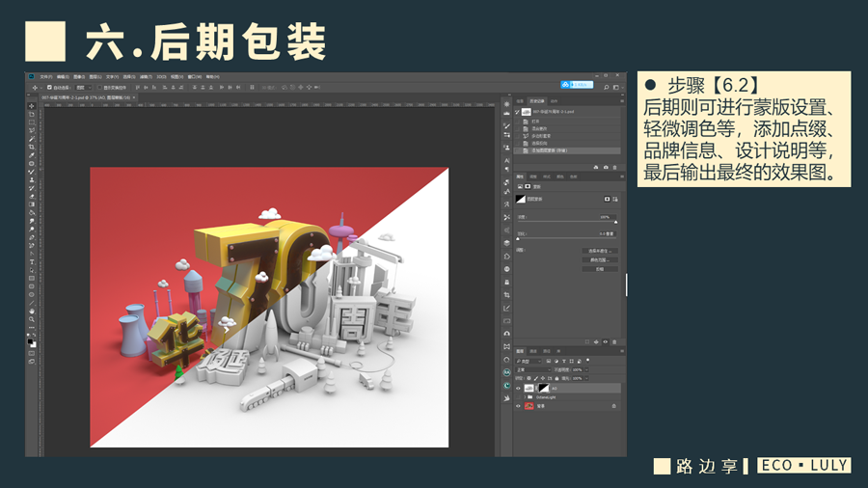Select the History Brush tool
The image size is (868, 488).
point(32,188)
